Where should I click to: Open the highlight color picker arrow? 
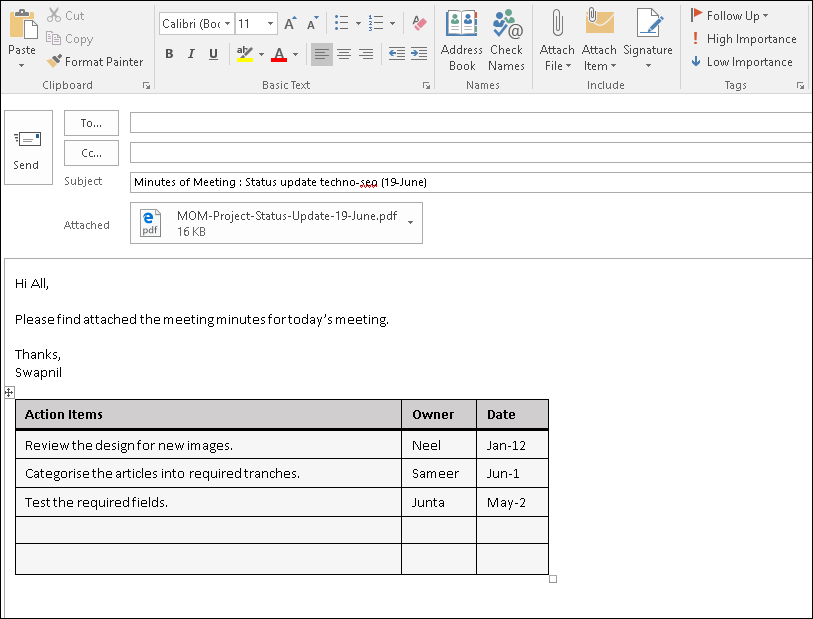tap(261, 54)
